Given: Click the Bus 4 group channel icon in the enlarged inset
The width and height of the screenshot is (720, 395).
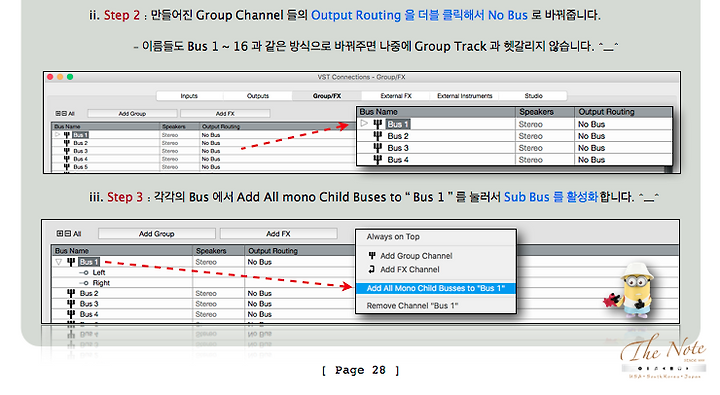Looking at the screenshot, I should pyautogui.click(x=377, y=160).
